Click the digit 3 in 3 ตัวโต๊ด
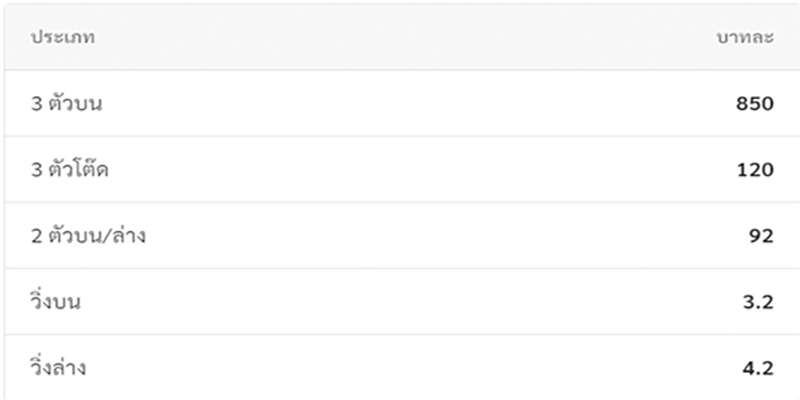This screenshot has width=800, height=400. tap(37, 170)
